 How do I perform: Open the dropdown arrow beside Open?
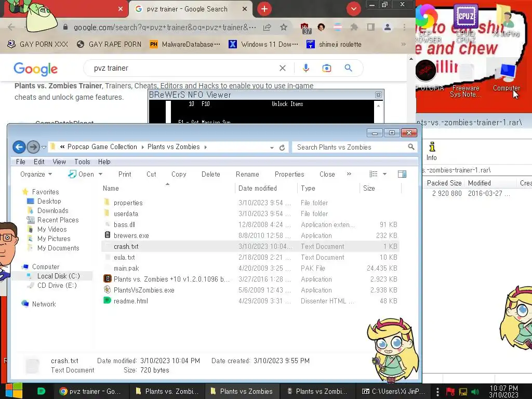coord(100,174)
